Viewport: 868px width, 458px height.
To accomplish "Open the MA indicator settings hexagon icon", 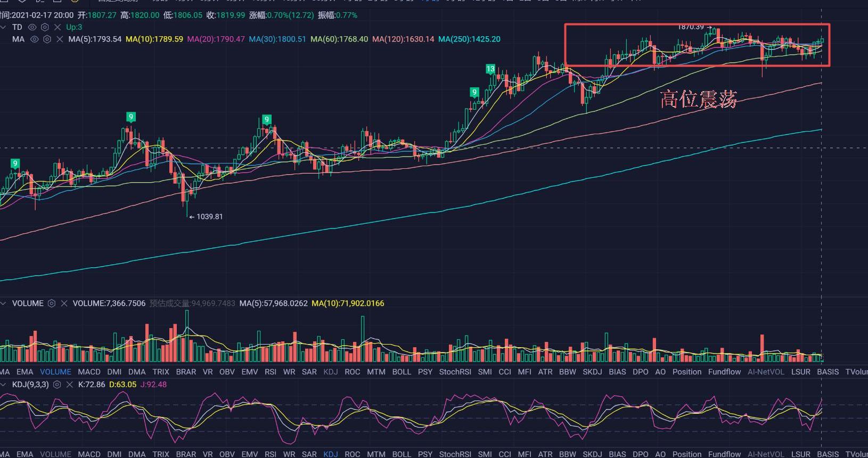I will (x=47, y=39).
